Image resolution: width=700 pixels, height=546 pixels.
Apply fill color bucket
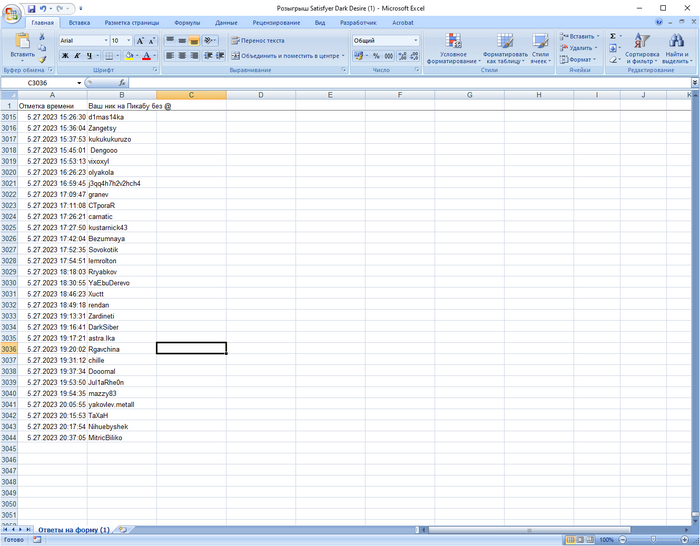pos(129,56)
